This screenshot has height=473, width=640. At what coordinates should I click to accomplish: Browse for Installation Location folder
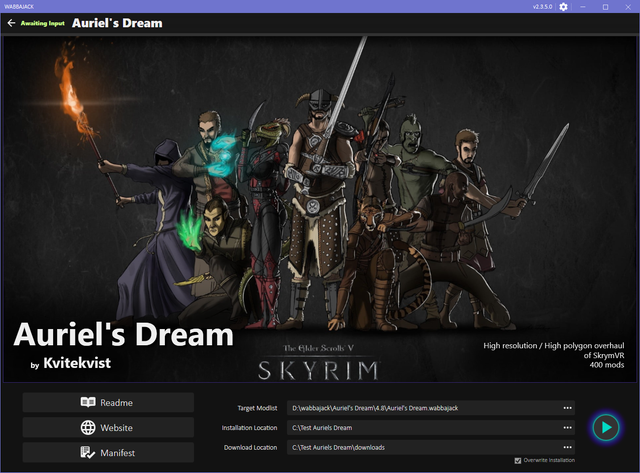click(567, 427)
